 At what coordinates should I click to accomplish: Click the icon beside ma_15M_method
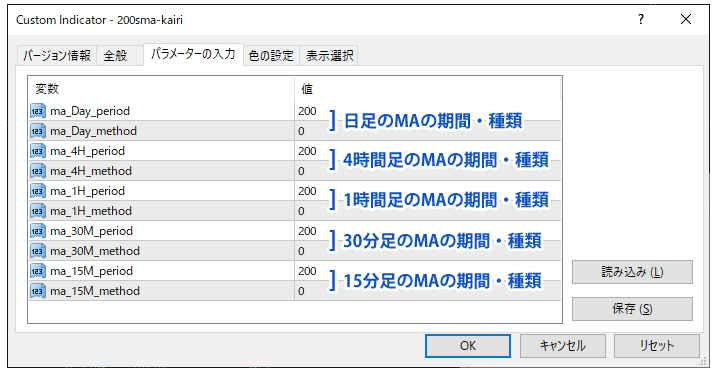(38, 291)
